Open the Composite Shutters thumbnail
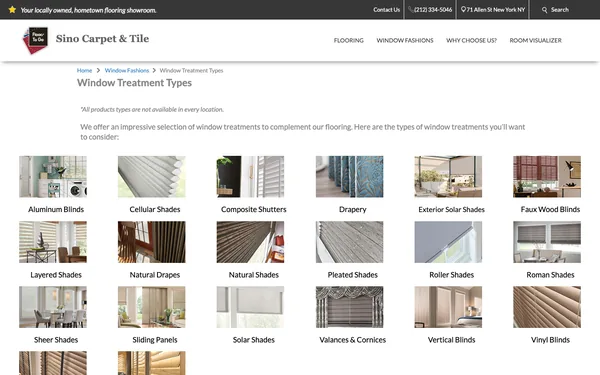 coord(250,176)
